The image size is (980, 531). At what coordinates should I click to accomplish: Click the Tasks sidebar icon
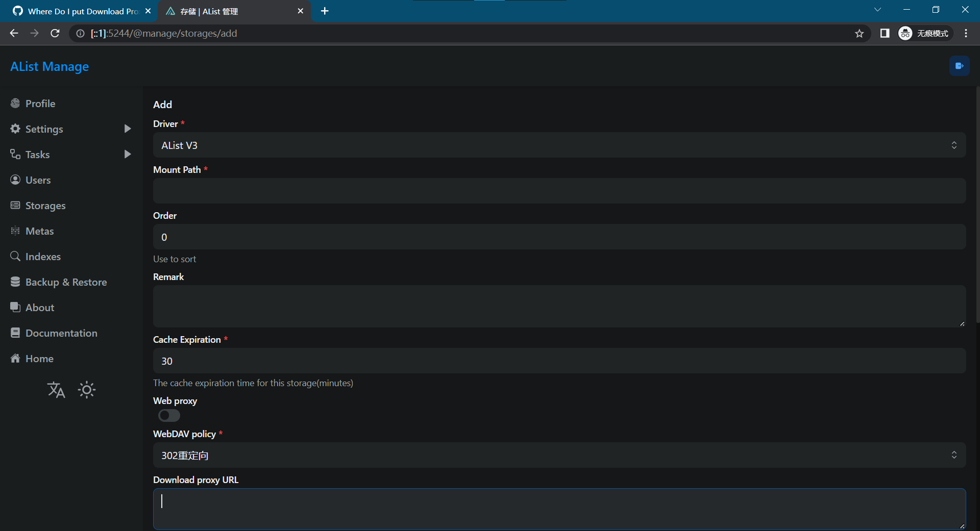point(15,154)
